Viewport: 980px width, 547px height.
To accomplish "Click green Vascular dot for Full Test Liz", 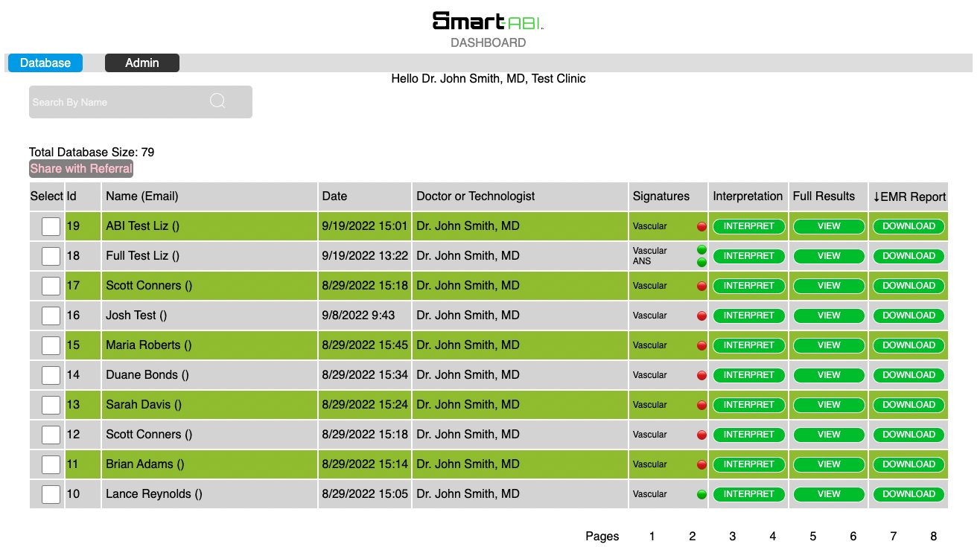I will tap(701, 249).
